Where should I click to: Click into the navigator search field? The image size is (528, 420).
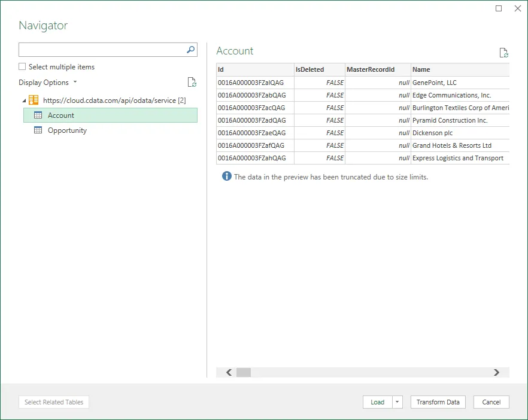tap(102, 50)
